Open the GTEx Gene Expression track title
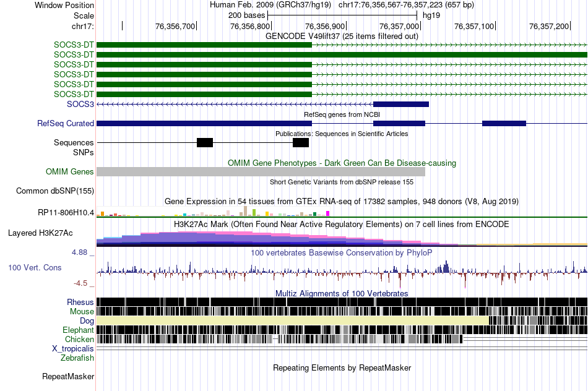 (342, 201)
